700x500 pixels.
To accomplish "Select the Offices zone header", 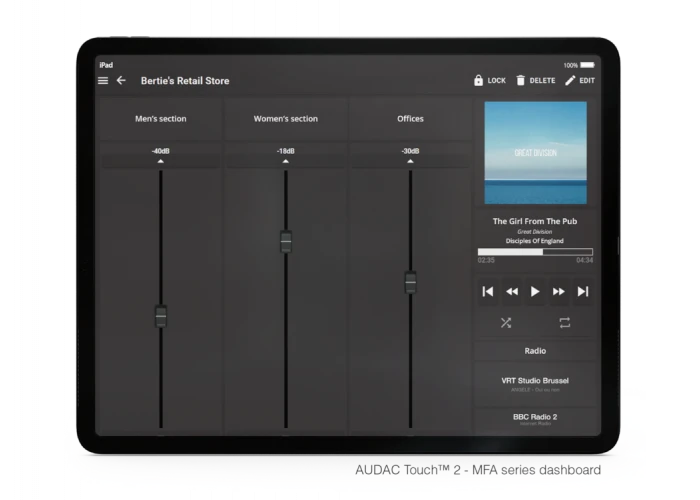I will point(410,119).
